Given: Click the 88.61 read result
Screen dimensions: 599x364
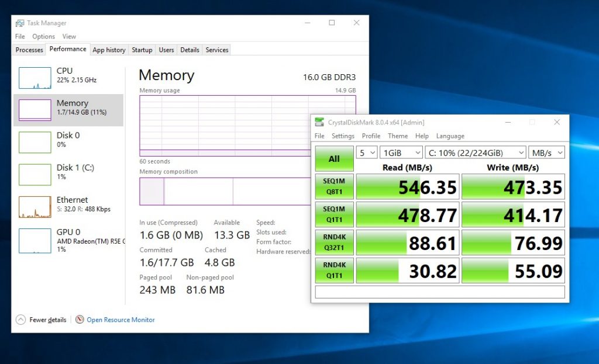Looking at the screenshot, I should pos(408,242).
